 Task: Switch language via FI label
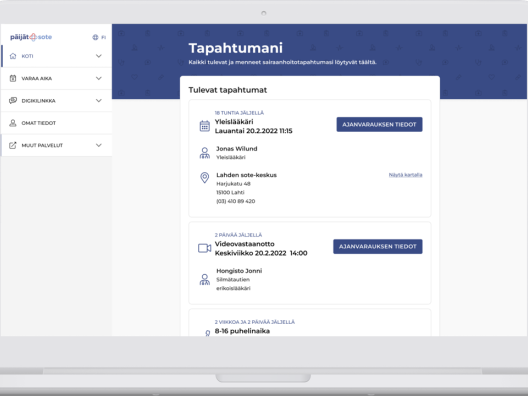(x=103, y=37)
